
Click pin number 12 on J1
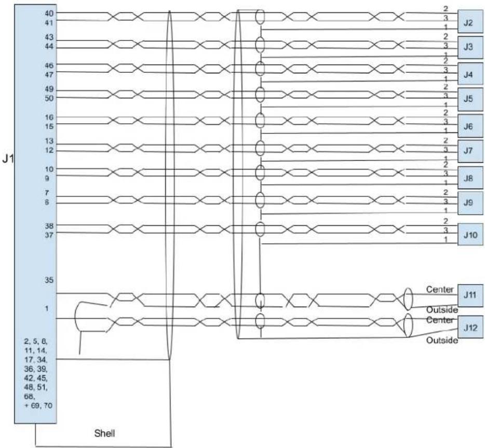(x=49, y=151)
